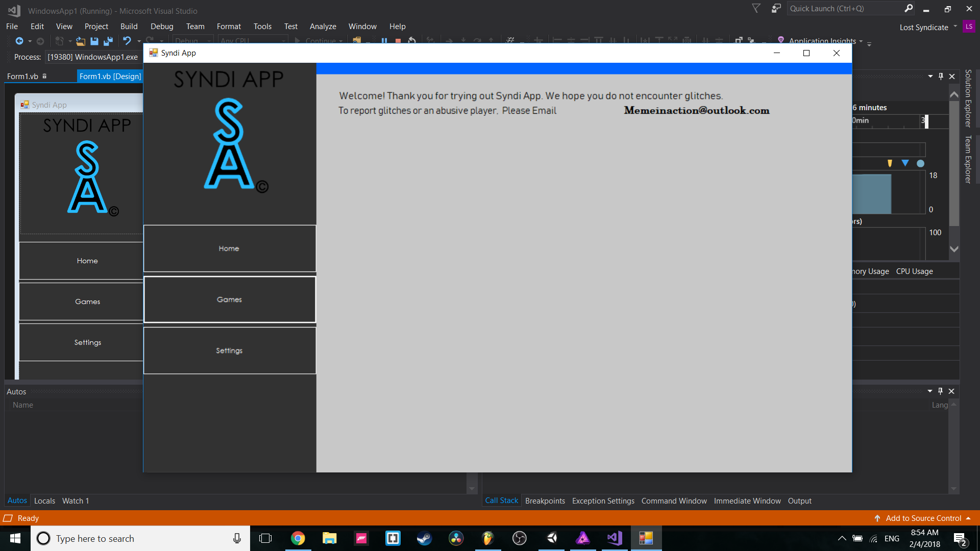Image resolution: width=980 pixels, height=551 pixels.
Task: Open Chrome from the taskbar
Action: (x=298, y=538)
